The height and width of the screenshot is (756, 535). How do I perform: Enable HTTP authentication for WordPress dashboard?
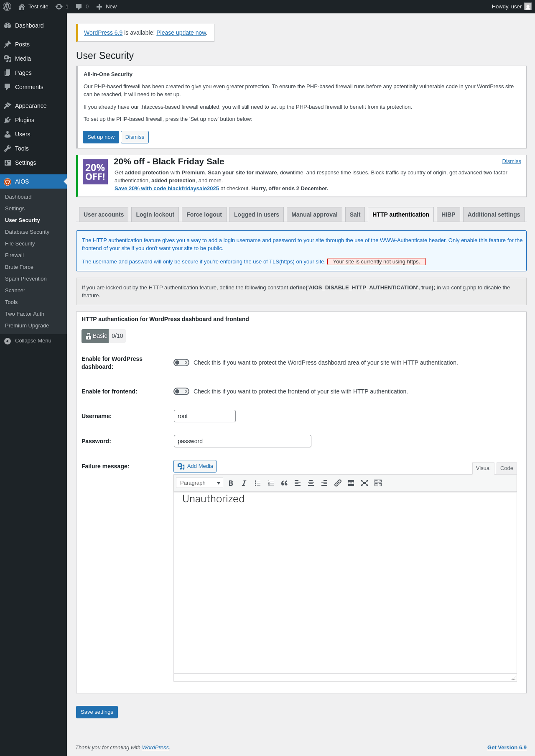[x=181, y=363]
